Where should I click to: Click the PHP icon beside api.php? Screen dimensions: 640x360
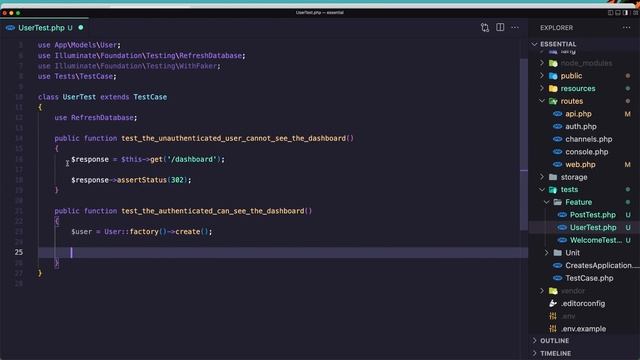pos(558,114)
